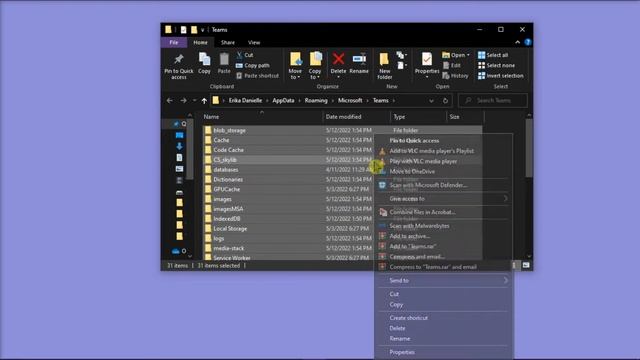
Task: Collapse the ribbon with the caret arrow
Action: coord(518,42)
